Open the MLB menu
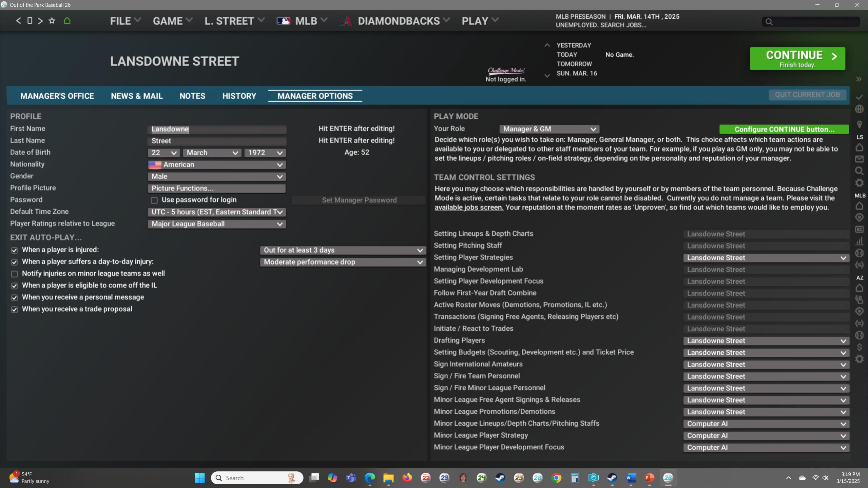The width and height of the screenshot is (868, 488). (x=302, y=21)
